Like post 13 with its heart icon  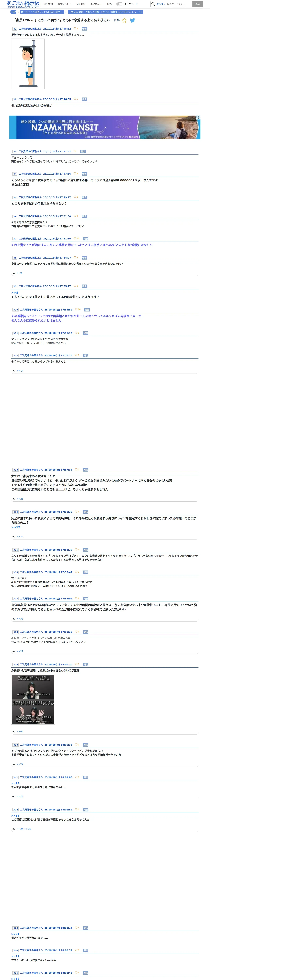click(x=76, y=469)
